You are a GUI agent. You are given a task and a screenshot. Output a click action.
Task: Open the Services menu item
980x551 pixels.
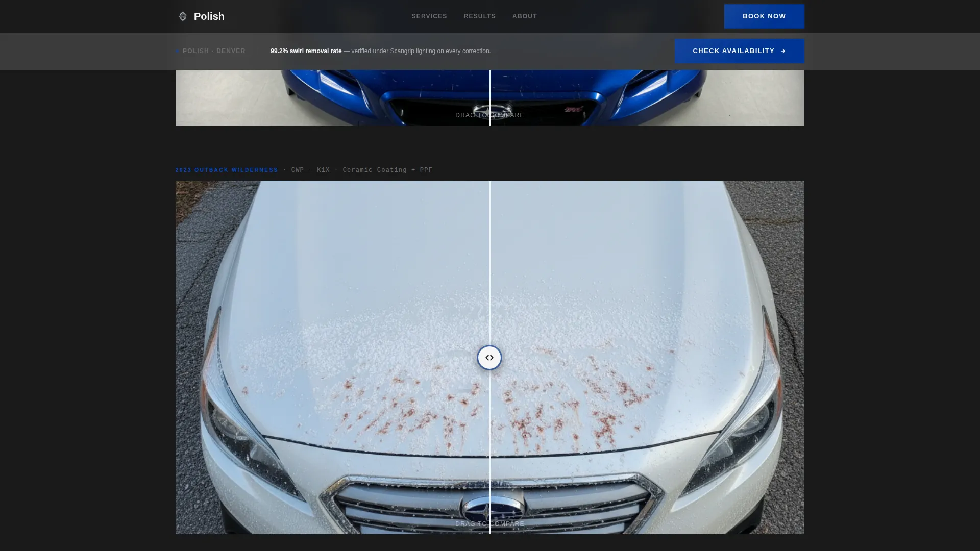point(429,16)
